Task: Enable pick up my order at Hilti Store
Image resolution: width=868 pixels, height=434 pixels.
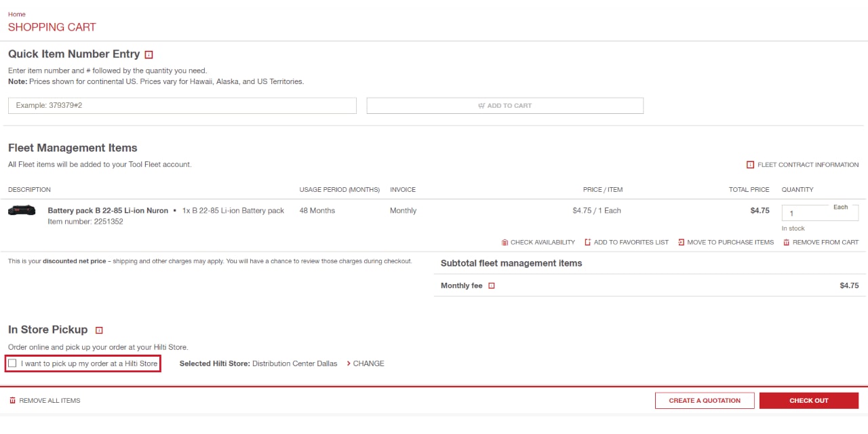Action: point(12,363)
